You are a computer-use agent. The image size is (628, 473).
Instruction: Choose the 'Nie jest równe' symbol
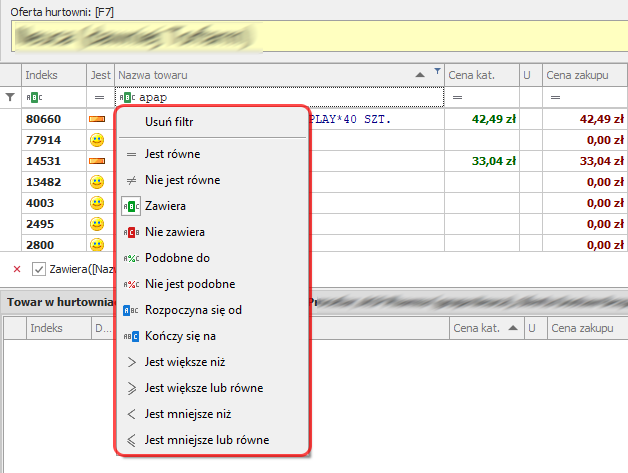(131, 180)
